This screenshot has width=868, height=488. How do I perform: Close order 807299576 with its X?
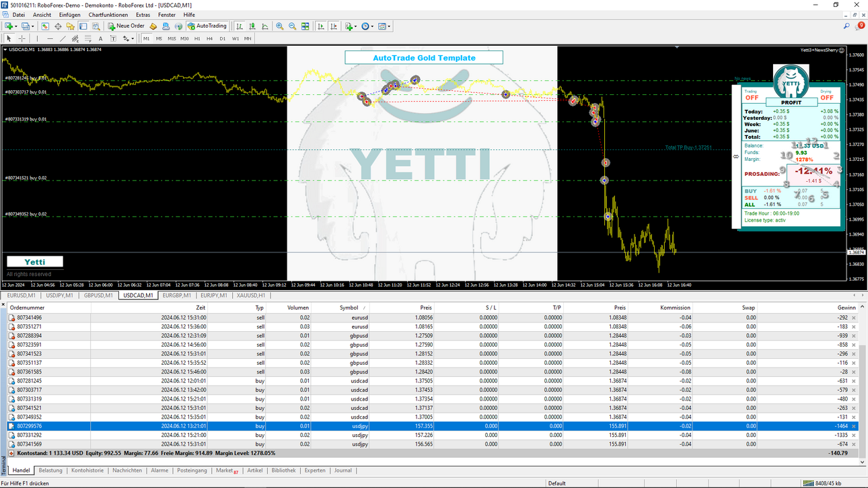[x=854, y=426]
